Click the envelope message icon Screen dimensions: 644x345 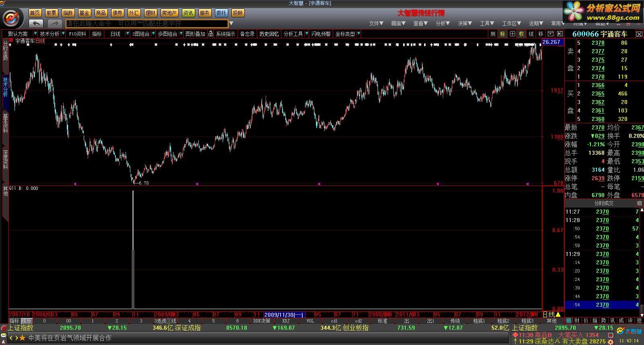(x=4, y=336)
